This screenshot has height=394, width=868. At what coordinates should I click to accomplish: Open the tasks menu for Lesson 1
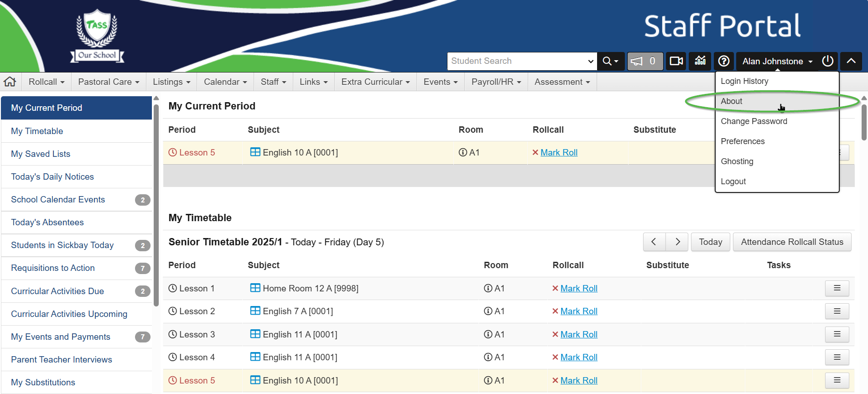click(x=837, y=288)
